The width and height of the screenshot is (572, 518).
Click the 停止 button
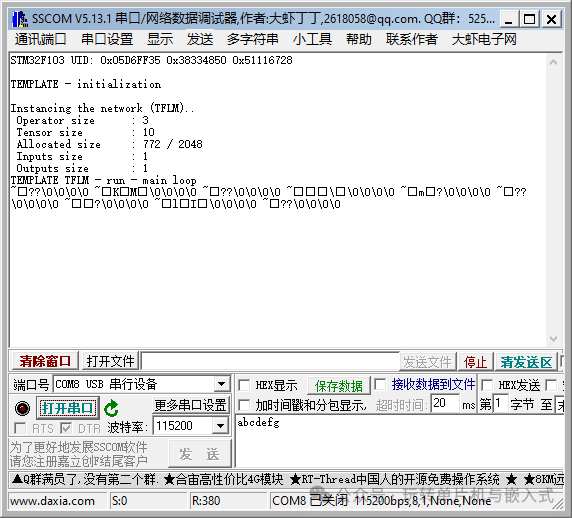point(475,362)
